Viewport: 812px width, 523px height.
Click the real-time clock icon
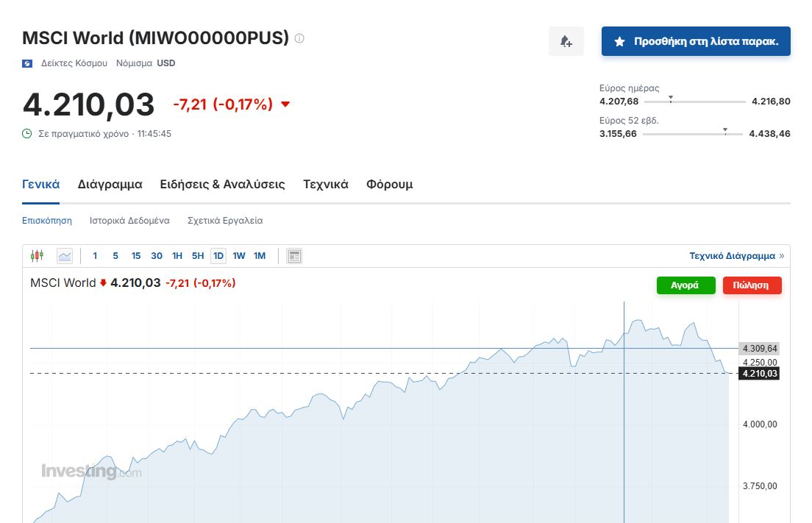coord(27,134)
